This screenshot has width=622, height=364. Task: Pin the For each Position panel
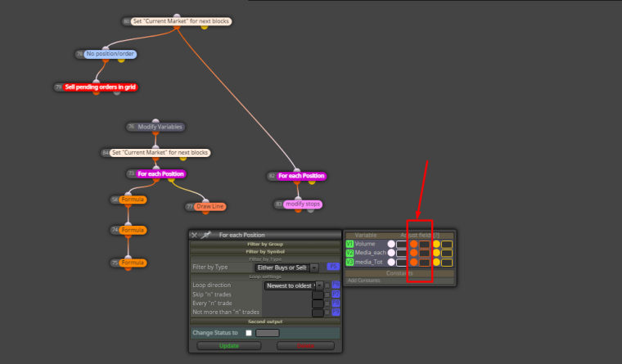[206, 235]
